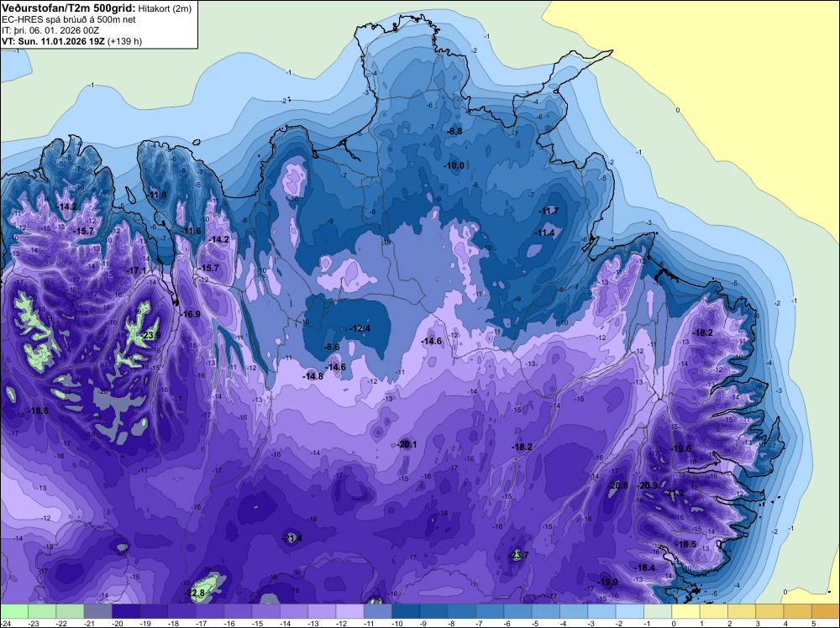Click the -23.9 temperature value
Screen dimensions: 840x628
tap(150, 336)
